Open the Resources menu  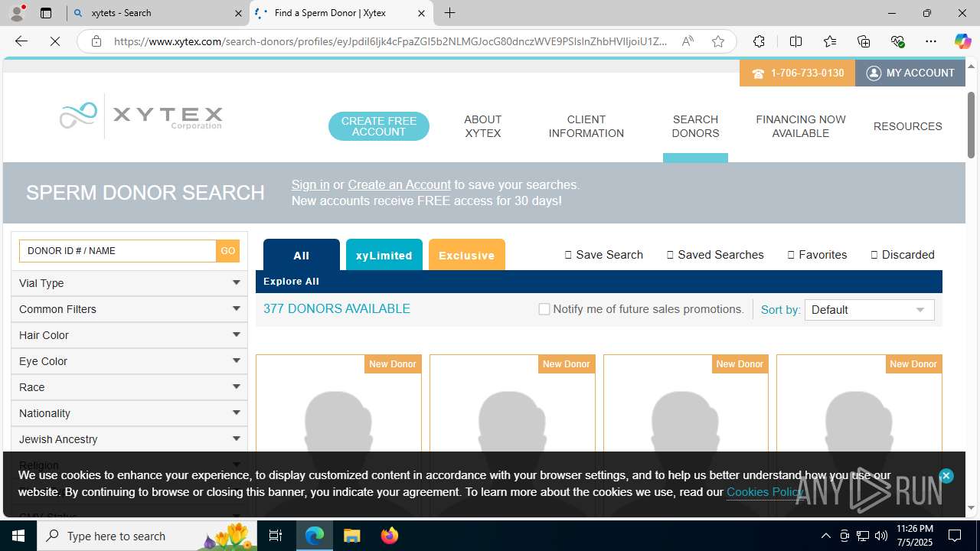[x=908, y=126]
